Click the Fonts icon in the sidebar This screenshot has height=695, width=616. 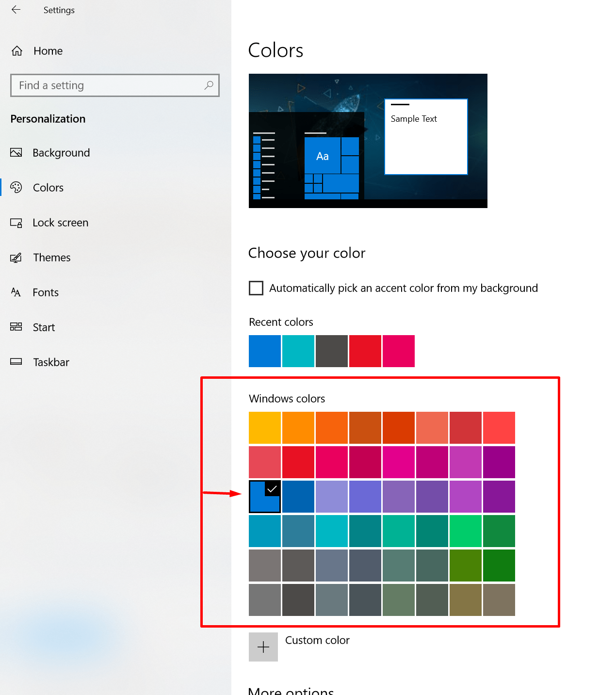pyautogui.click(x=16, y=292)
